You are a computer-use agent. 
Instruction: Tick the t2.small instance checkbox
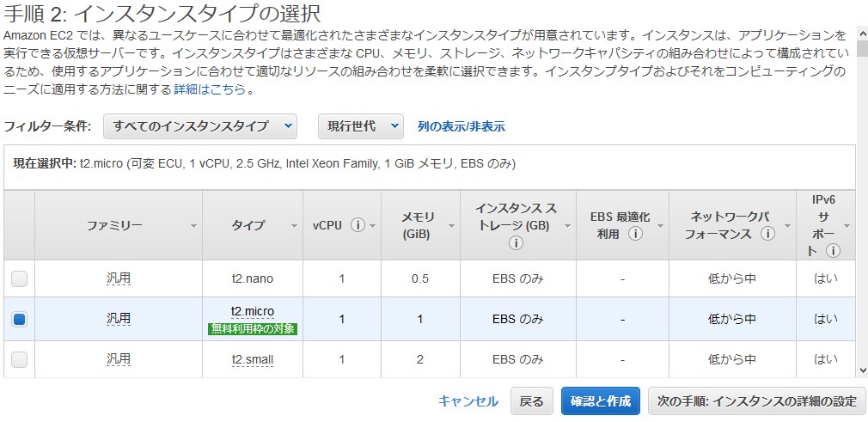[19, 359]
